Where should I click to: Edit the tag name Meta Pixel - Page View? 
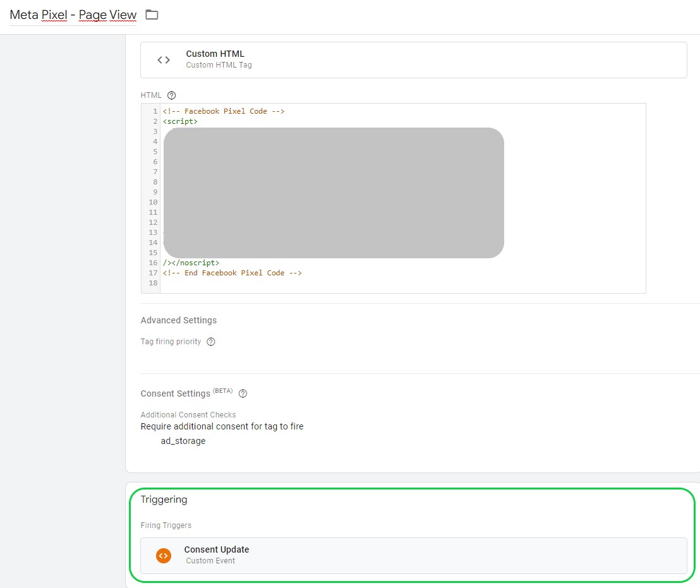73,15
